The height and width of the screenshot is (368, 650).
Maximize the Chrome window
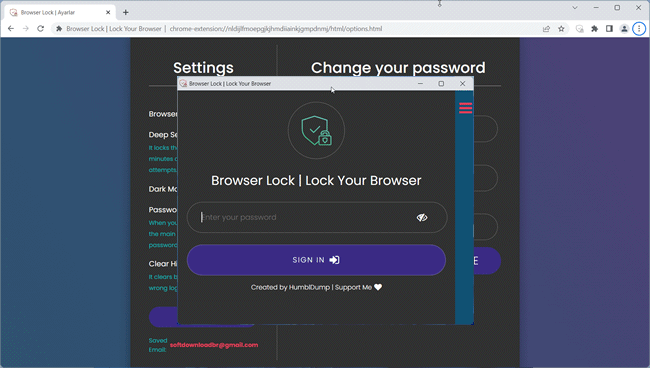pos(617,7)
